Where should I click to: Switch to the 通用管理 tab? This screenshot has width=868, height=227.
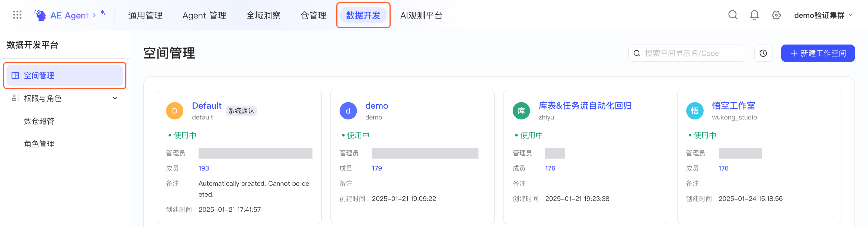pos(145,15)
